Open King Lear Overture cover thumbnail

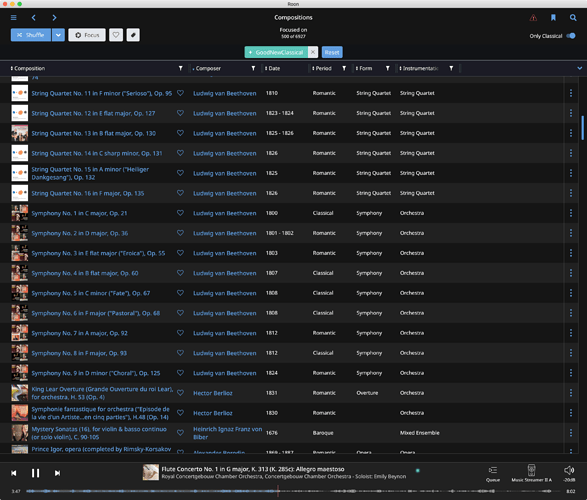click(19, 393)
